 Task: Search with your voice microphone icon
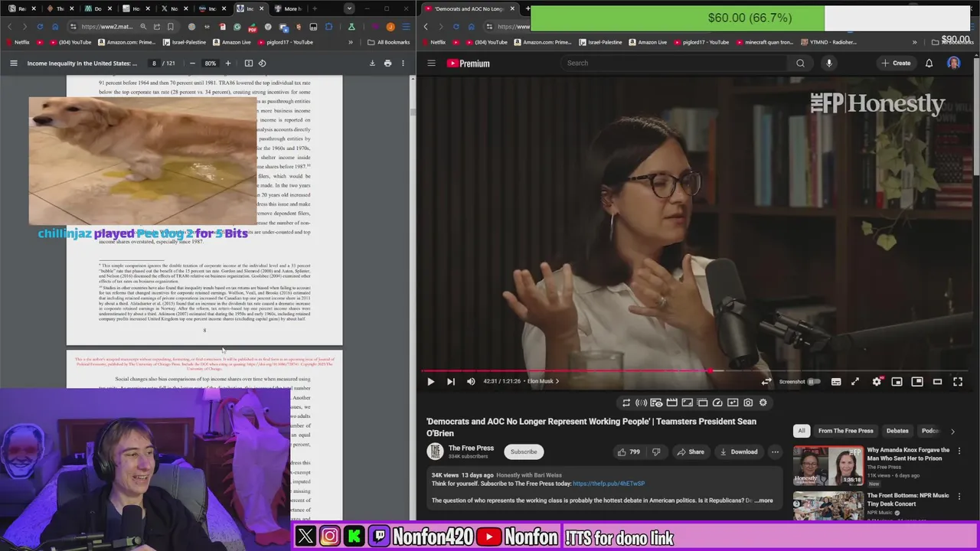828,63
